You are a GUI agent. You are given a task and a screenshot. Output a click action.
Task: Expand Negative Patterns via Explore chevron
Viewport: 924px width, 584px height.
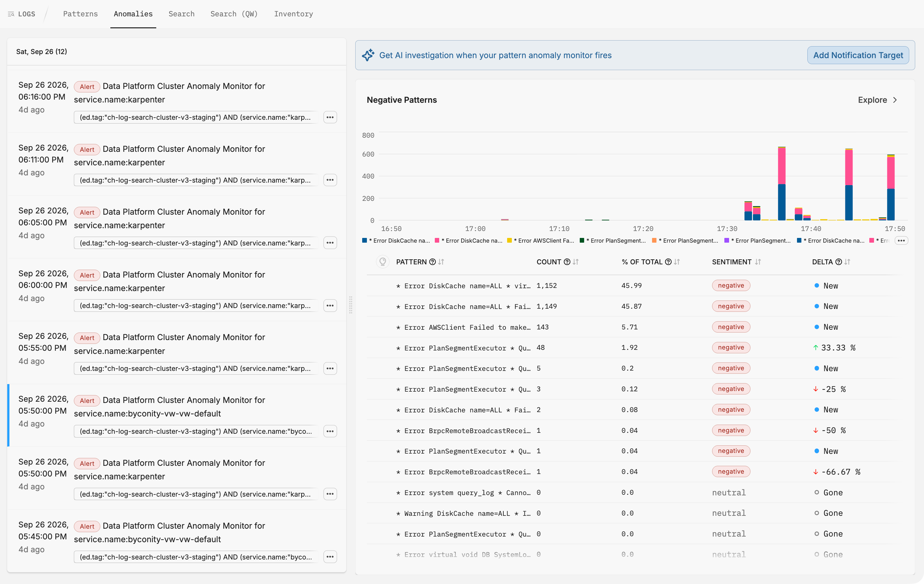[x=895, y=100]
